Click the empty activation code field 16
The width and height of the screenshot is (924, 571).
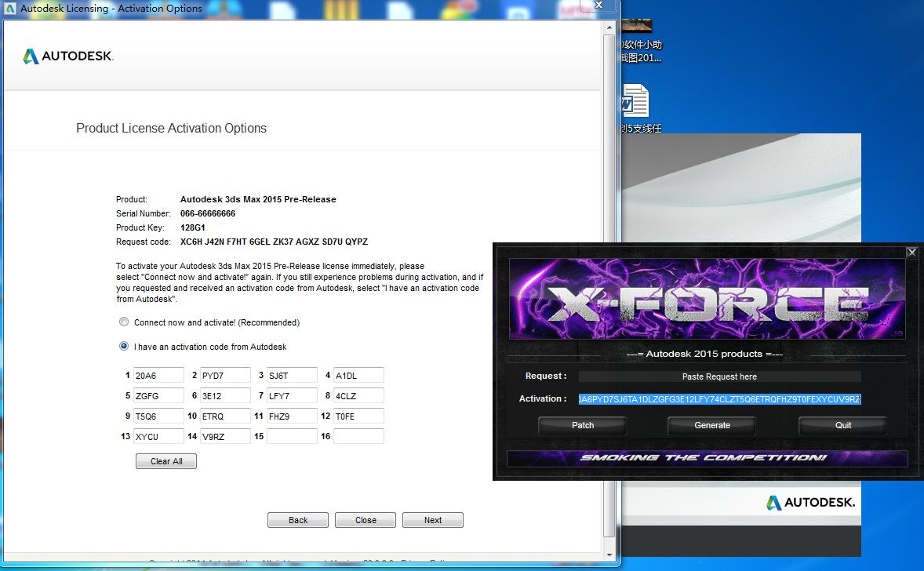[x=358, y=436]
